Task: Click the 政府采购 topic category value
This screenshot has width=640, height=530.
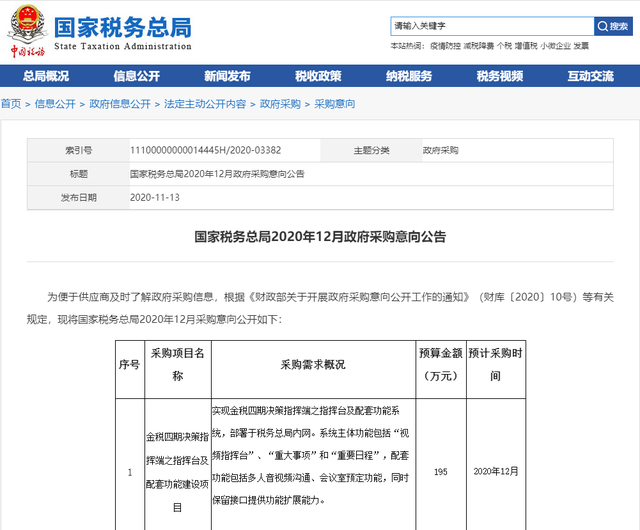Action: pos(440,151)
